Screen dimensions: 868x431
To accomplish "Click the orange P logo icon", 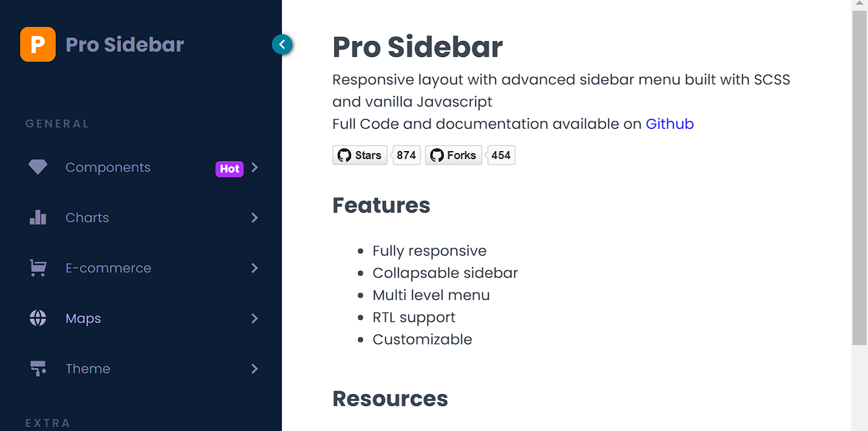I will coord(38,44).
